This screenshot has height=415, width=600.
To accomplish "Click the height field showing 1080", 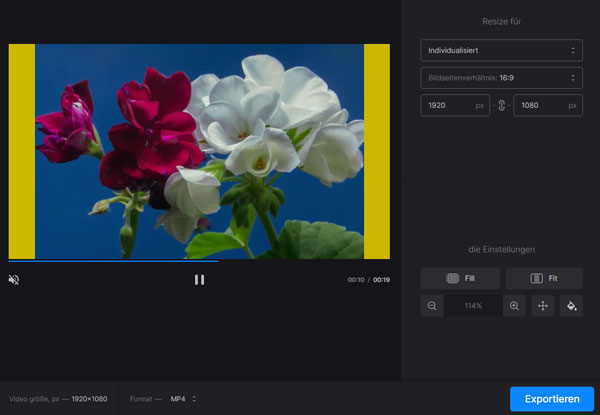I will click(547, 106).
